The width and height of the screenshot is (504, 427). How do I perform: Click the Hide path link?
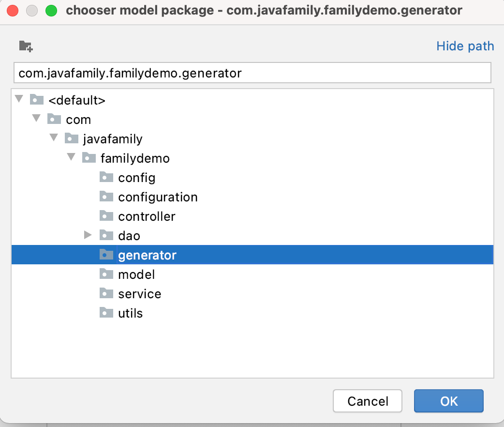pos(465,46)
